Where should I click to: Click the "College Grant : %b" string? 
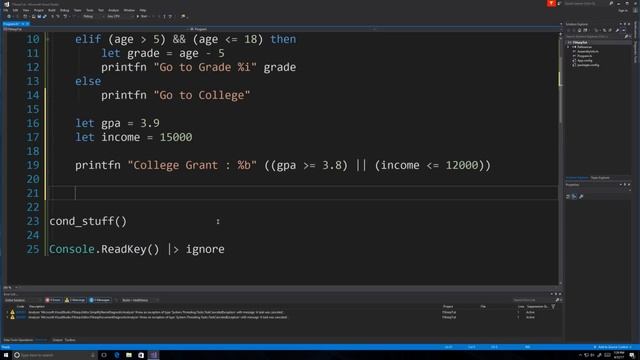point(192,165)
